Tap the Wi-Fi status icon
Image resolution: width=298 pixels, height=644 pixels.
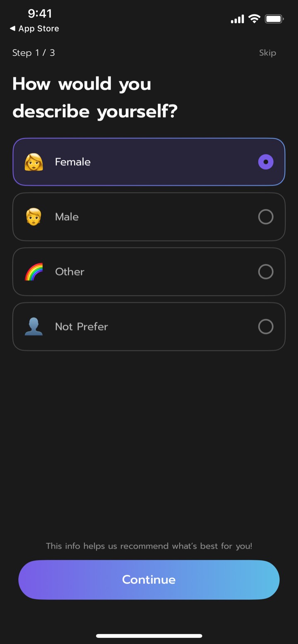(254, 19)
